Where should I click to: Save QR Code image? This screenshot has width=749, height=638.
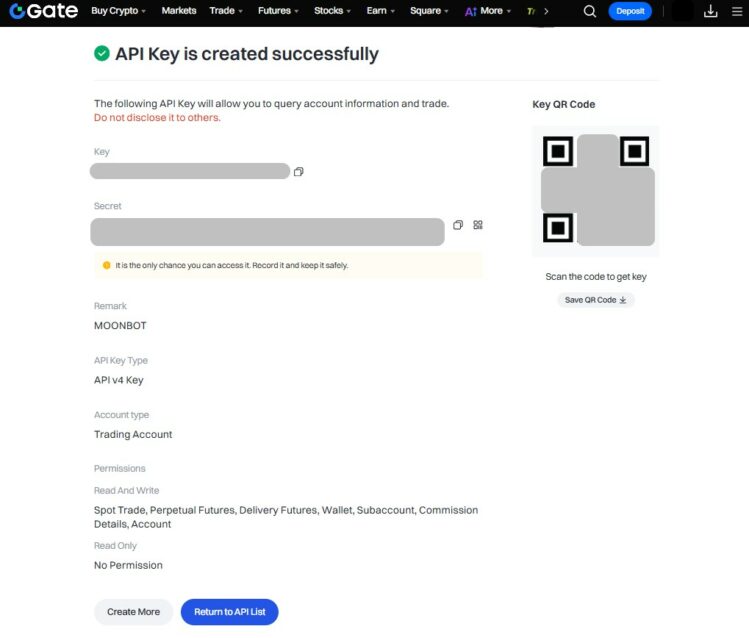coord(595,300)
